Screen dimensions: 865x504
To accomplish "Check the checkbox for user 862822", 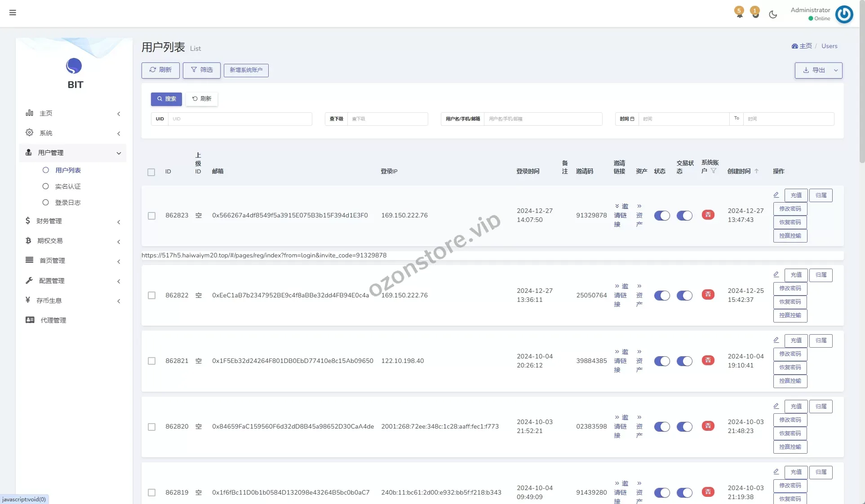I will [x=152, y=296].
